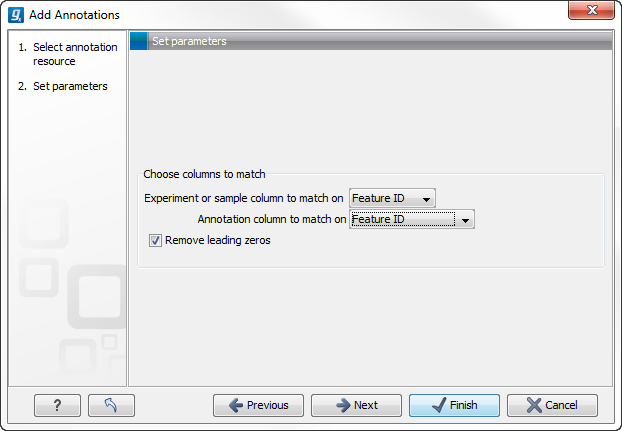Click the Remove leading zeros label
Image resolution: width=622 pixels, height=431 pixels.
point(218,240)
